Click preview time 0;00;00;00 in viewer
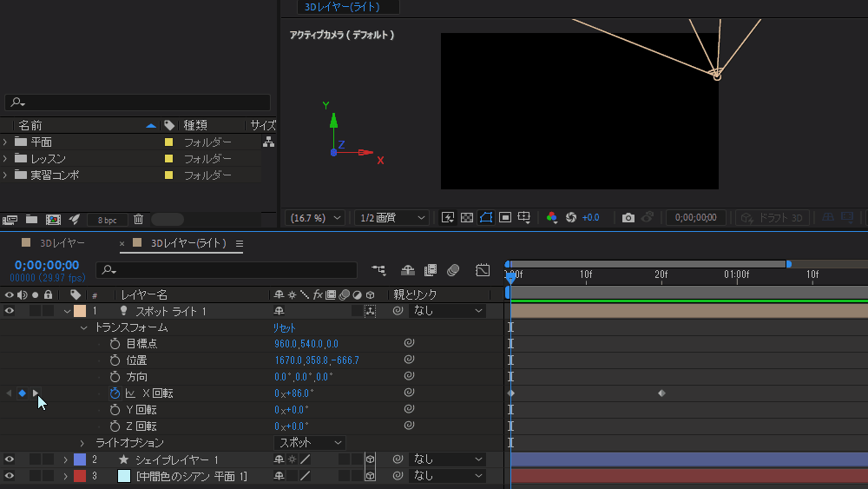Screen dimensions: 868x489 click(x=696, y=218)
